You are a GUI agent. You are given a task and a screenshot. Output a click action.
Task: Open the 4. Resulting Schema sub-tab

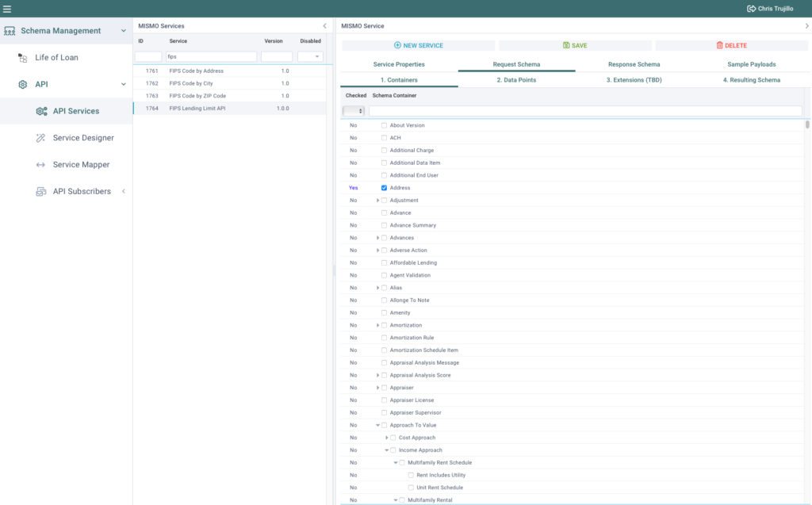(x=752, y=80)
